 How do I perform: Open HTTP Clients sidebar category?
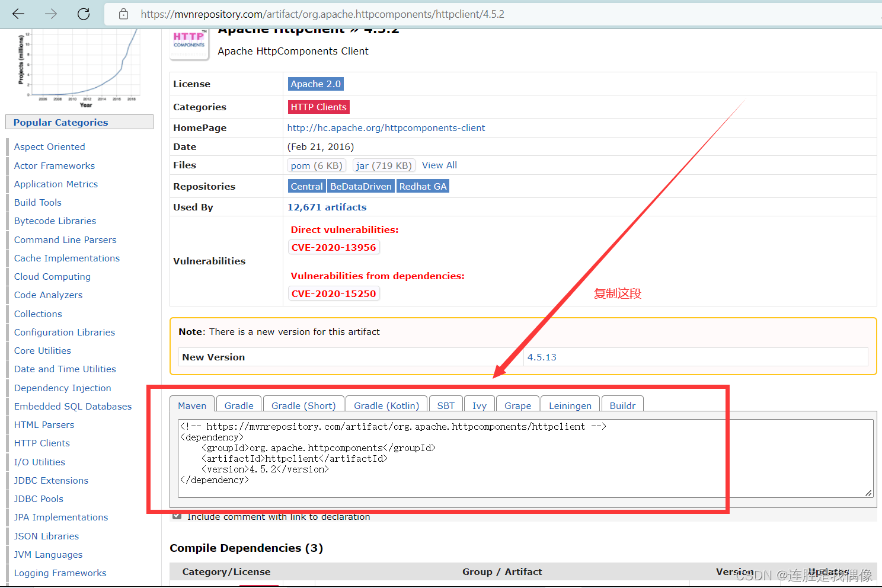coord(42,443)
